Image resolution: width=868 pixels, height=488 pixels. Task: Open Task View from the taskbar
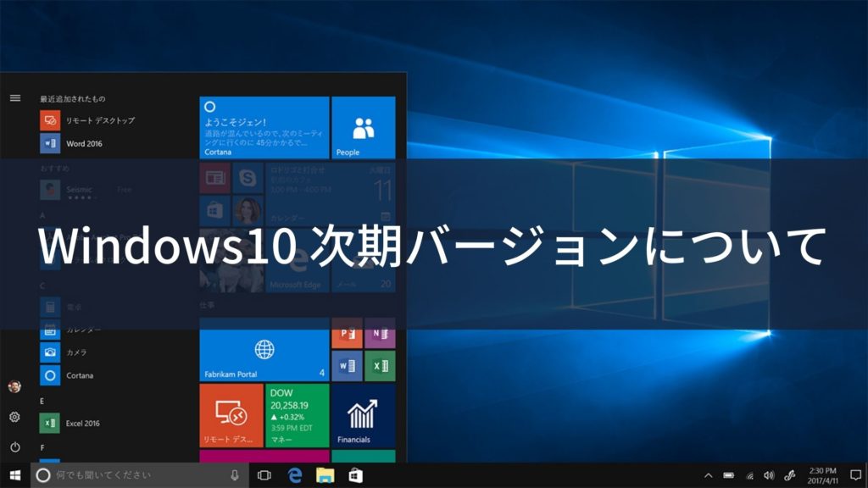264,475
